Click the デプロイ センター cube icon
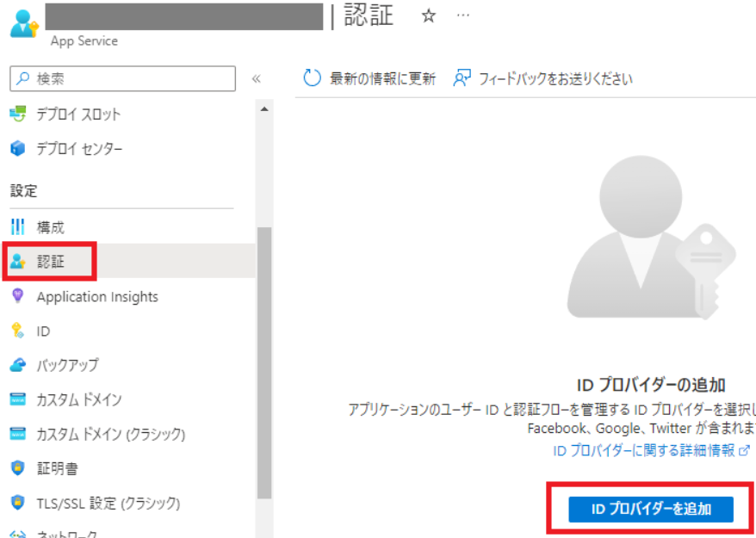 [x=18, y=149]
